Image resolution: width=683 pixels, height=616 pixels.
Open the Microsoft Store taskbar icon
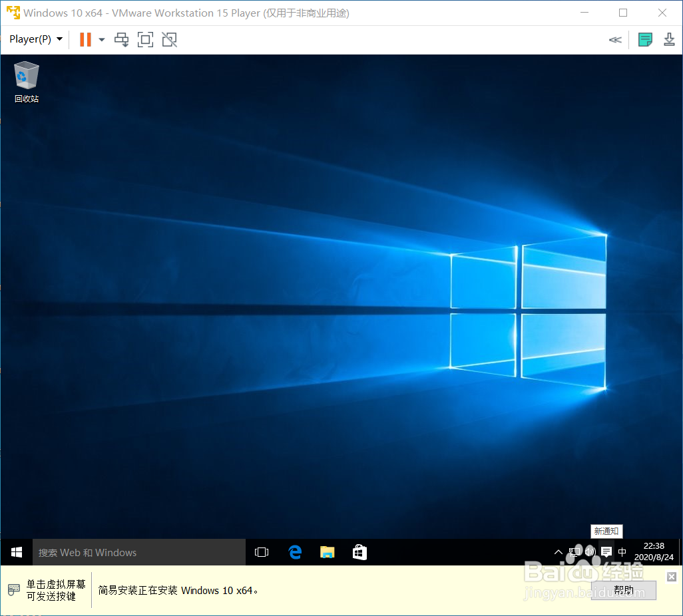(359, 552)
